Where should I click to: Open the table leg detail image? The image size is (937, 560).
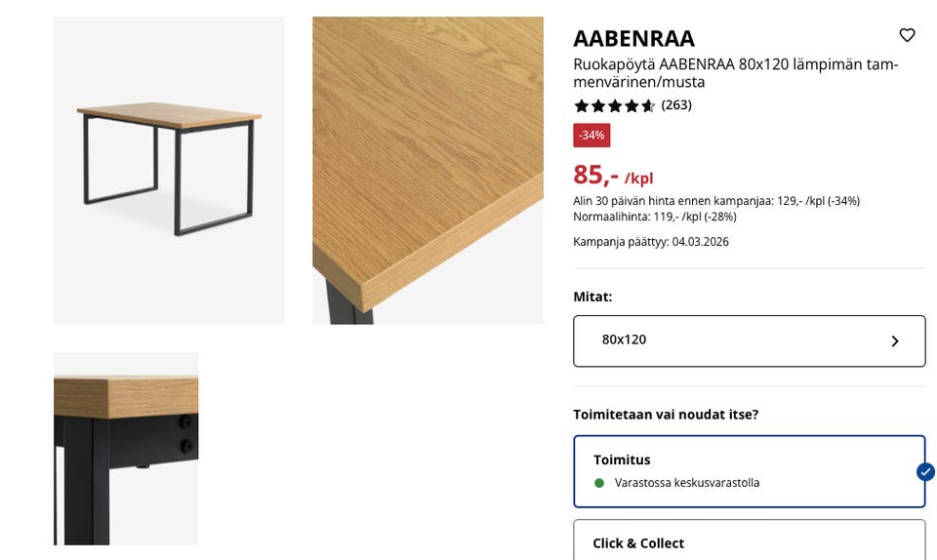pyautogui.click(x=126, y=448)
